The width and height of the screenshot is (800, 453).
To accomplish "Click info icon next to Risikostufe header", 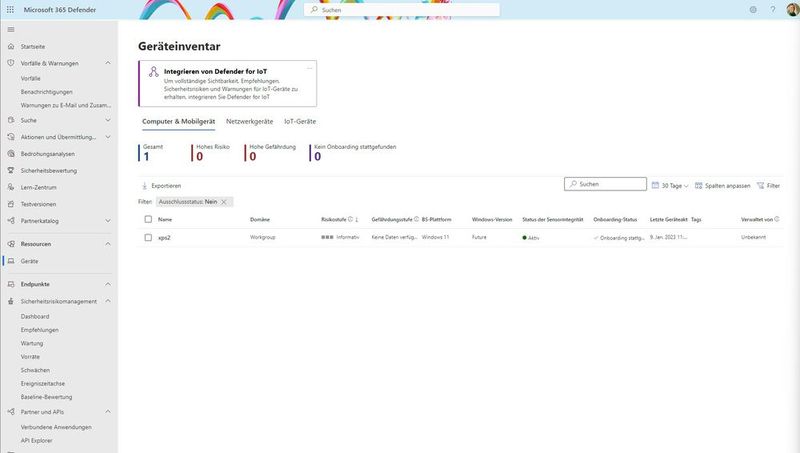I will point(351,219).
